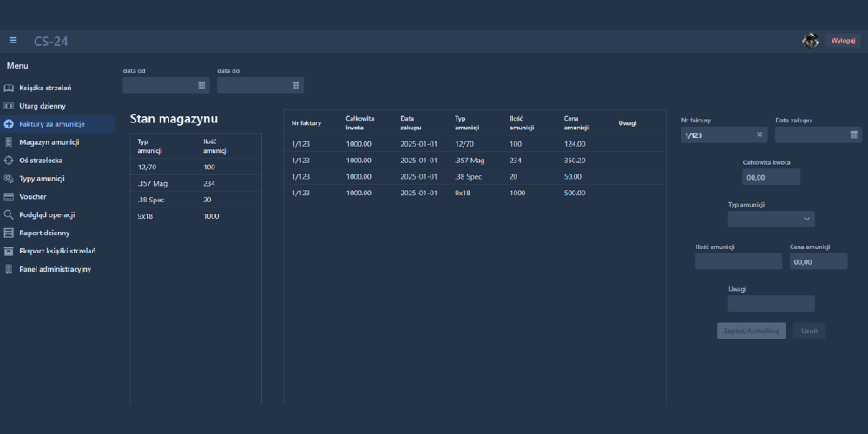Open calendar picker for data od
The width and height of the screenshot is (868, 434).
[x=201, y=85]
